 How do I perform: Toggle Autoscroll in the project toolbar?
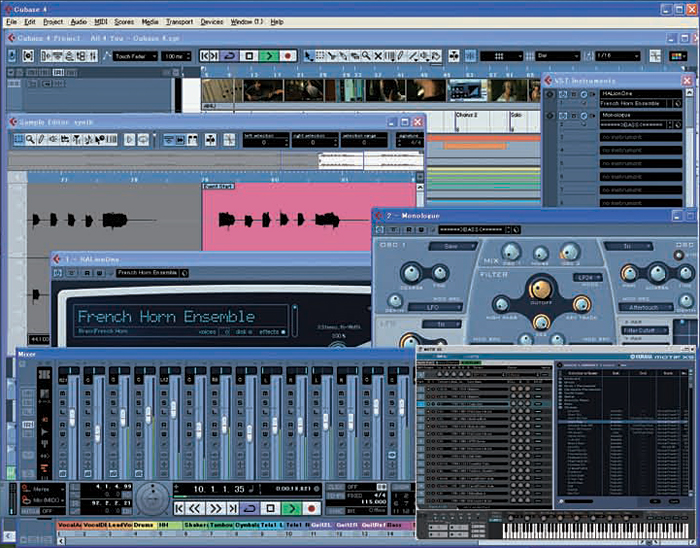(454, 56)
